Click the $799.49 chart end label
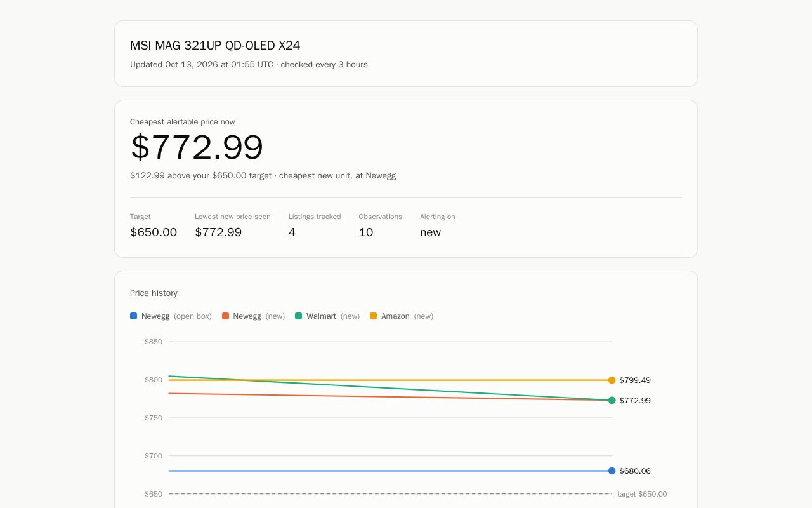This screenshot has height=508, width=812. point(635,380)
